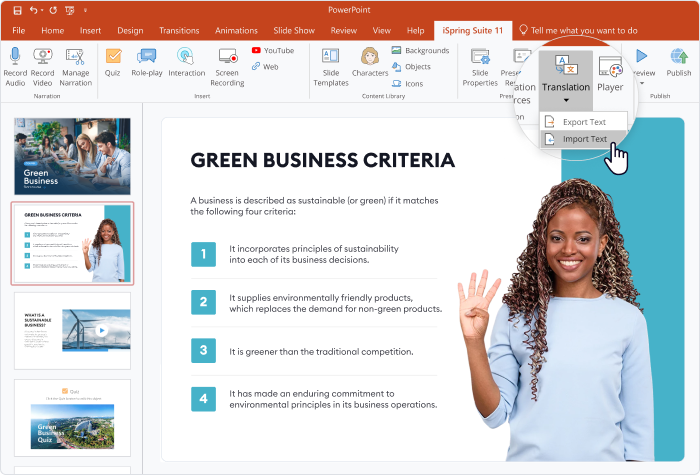
Task: Open Backgrounds in Content Library
Action: pos(420,50)
